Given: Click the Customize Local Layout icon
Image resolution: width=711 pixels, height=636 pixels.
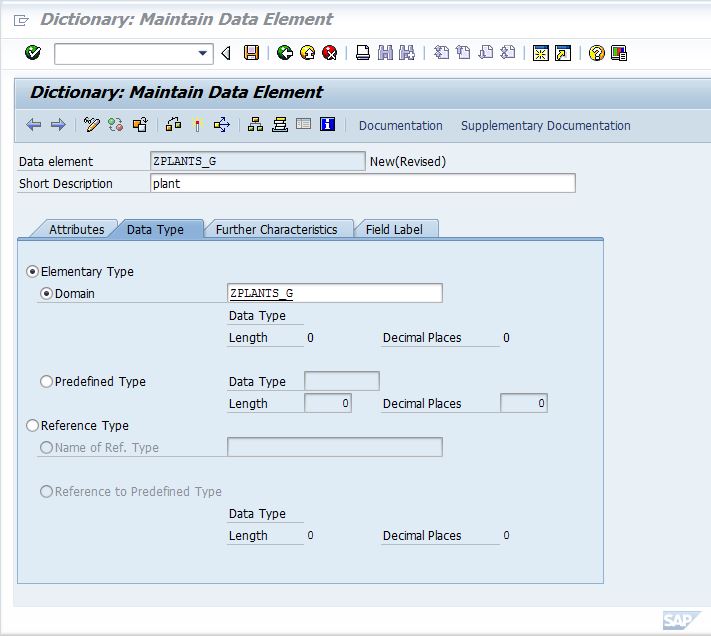Looking at the screenshot, I should [619, 53].
